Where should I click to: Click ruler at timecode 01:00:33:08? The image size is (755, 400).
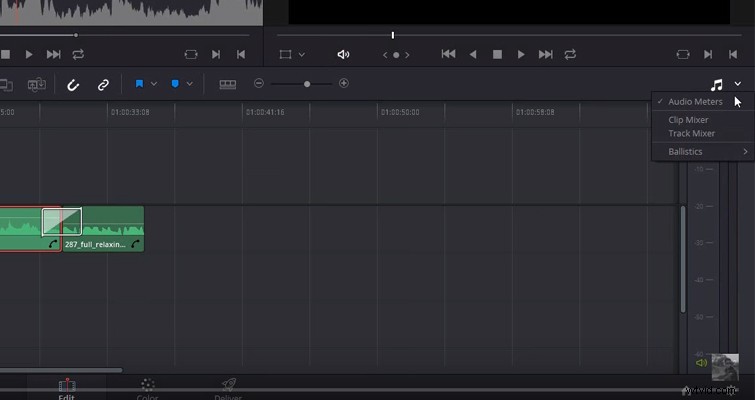[130, 112]
